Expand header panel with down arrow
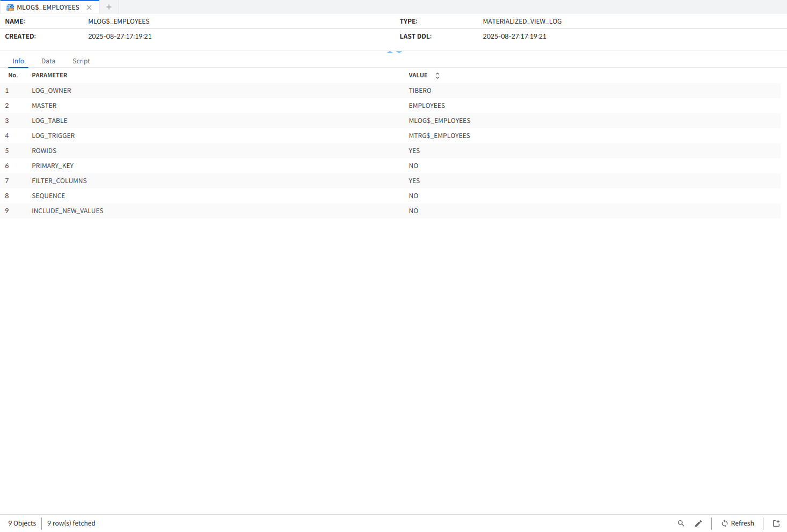This screenshot has width=787, height=532. point(399,52)
